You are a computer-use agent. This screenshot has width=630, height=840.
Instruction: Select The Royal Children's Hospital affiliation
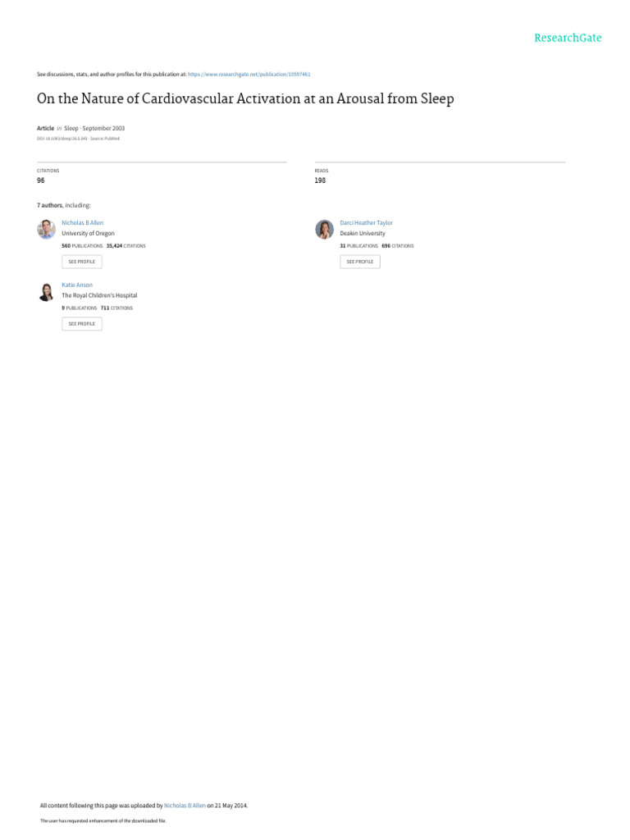coord(99,295)
